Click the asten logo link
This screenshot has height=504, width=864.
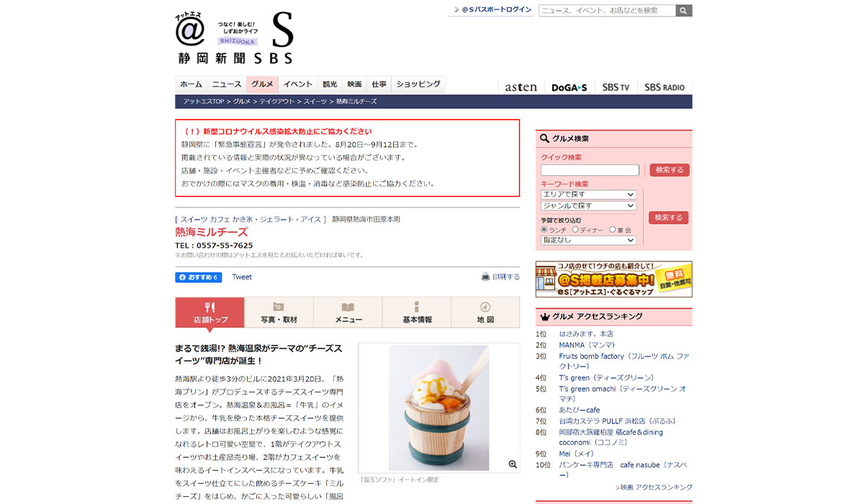click(x=521, y=87)
